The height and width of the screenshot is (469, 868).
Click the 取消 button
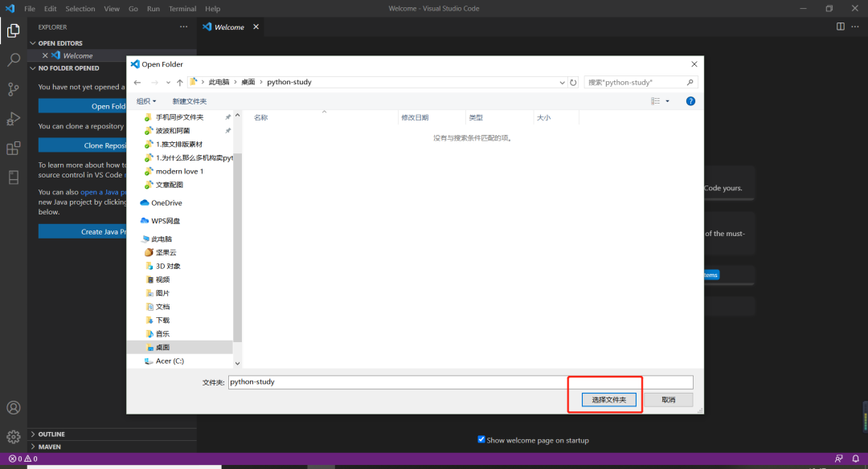tap(669, 400)
